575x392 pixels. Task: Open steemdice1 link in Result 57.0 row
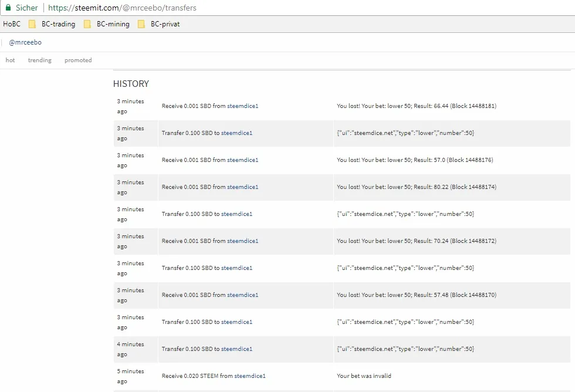click(x=242, y=160)
